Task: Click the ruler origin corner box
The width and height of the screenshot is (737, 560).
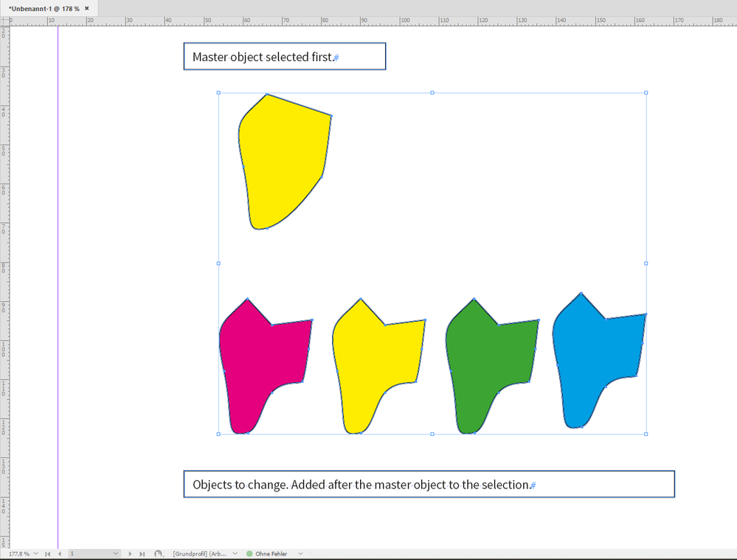Action: click(x=4, y=21)
